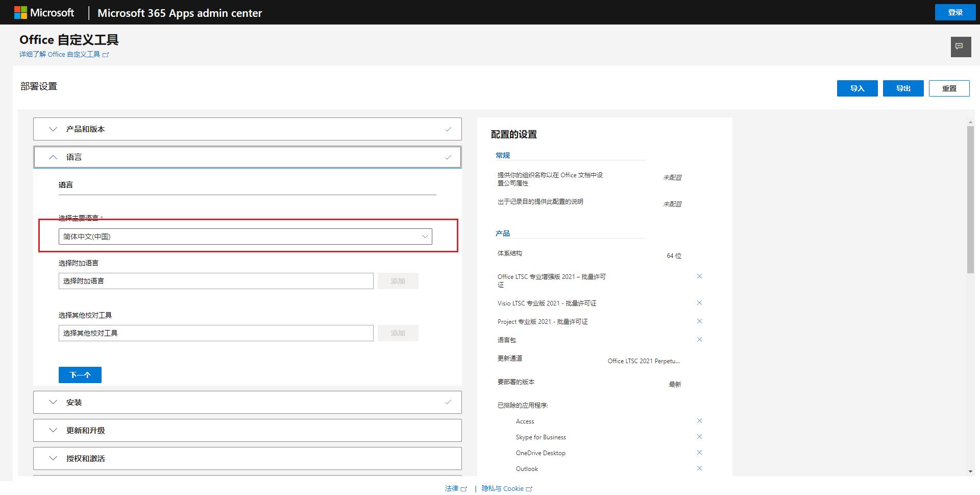
Task: Click the 下一个 button
Action: pos(80,375)
